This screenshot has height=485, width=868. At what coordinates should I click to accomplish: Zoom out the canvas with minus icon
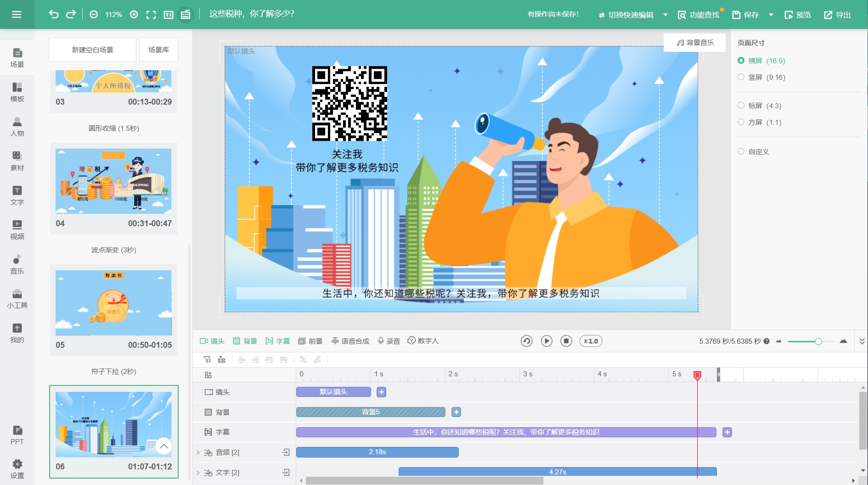(94, 15)
